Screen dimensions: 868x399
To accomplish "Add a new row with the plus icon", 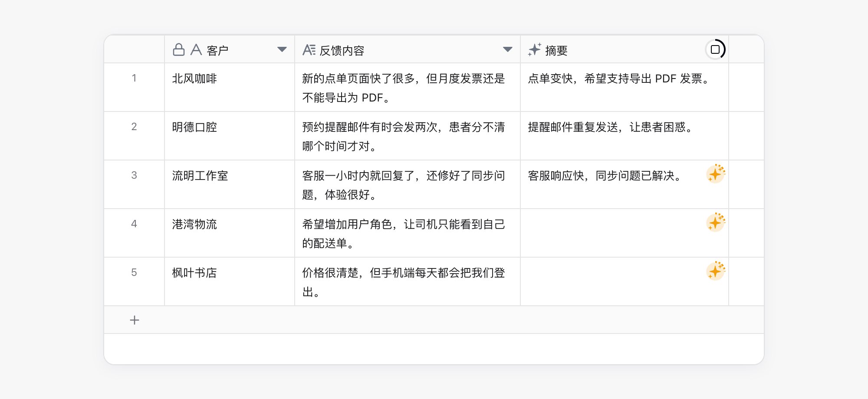I will coord(135,320).
